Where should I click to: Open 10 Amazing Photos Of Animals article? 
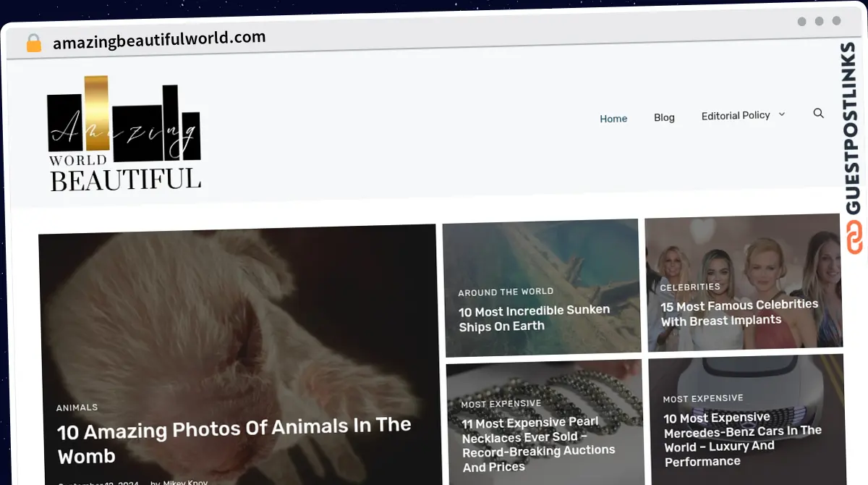click(x=234, y=440)
